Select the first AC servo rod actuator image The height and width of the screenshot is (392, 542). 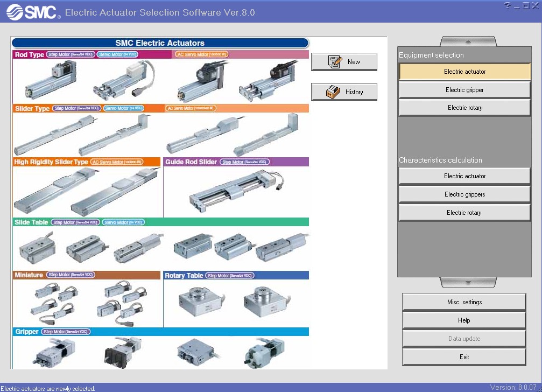[x=203, y=81]
